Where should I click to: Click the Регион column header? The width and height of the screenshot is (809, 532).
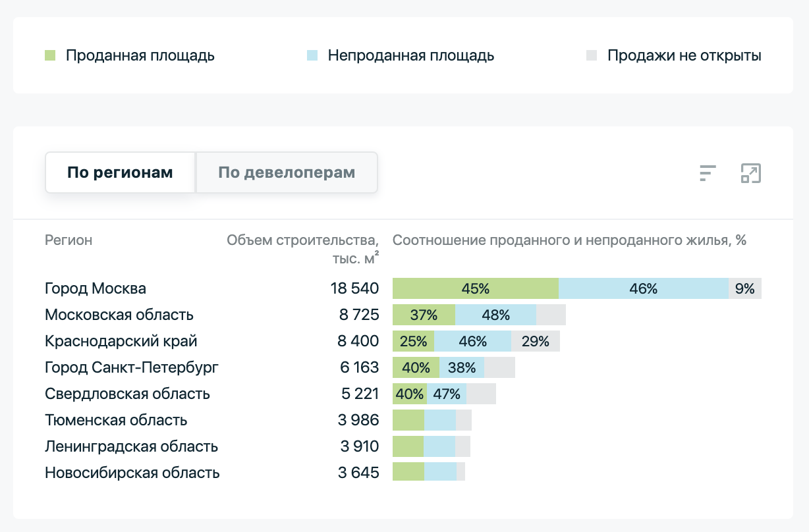pyautogui.click(x=69, y=240)
